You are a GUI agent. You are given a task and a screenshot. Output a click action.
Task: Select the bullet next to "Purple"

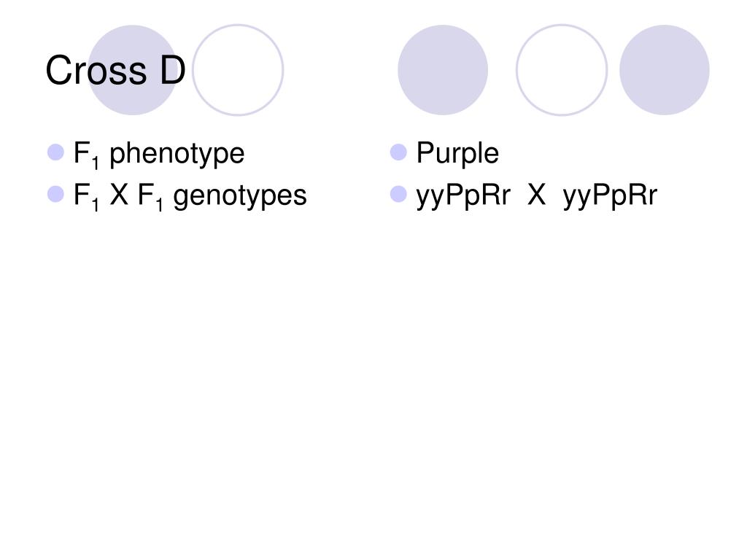(x=398, y=152)
